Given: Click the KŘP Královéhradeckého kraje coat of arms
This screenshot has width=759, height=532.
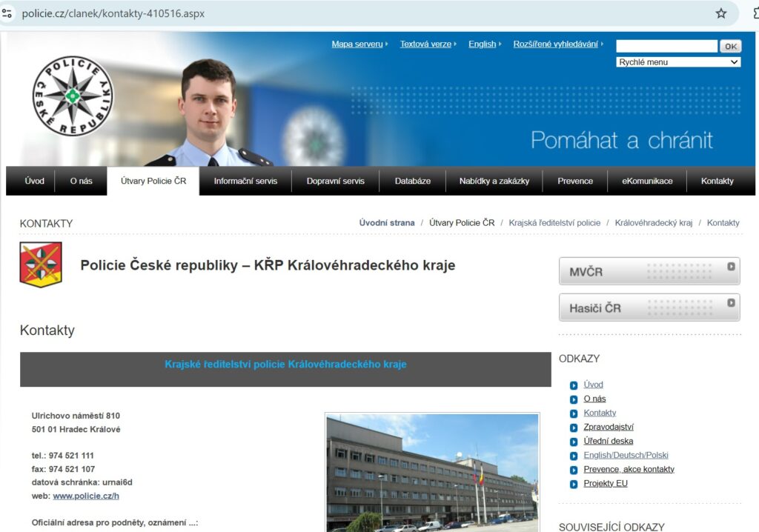Looking at the screenshot, I should (x=41, y=265).
